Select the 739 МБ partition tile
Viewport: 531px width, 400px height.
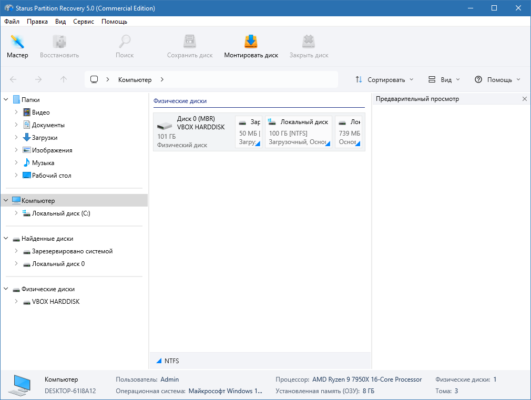pos(349,132)
